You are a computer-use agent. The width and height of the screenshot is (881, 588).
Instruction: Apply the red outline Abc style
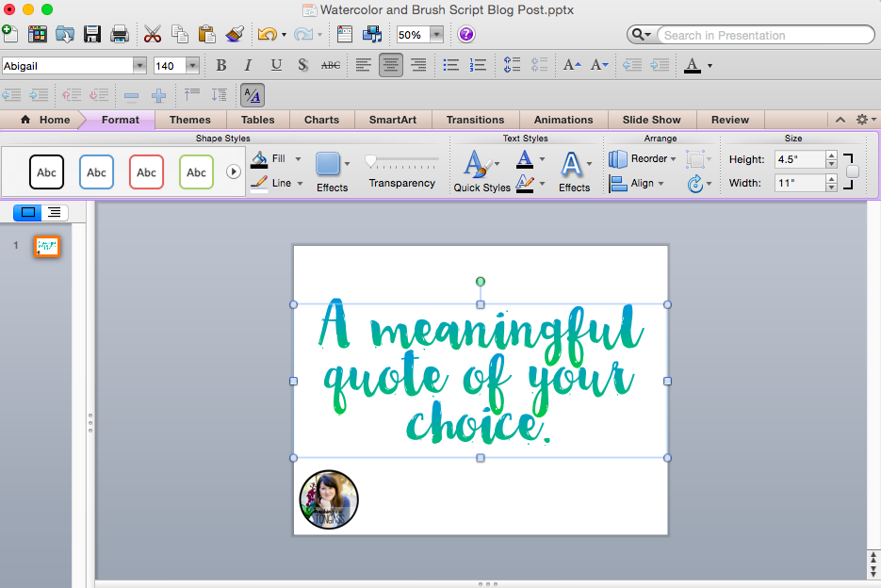pyautogui.click(x=147, y=172)
